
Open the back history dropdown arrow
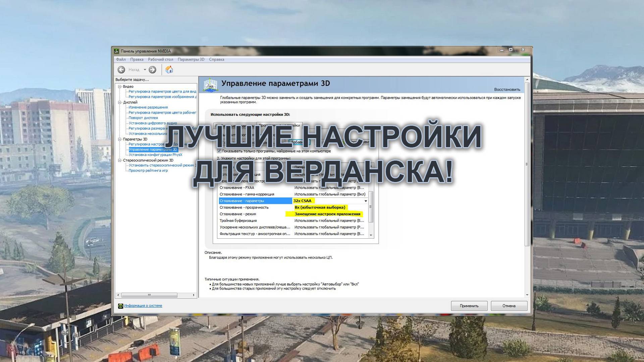coord(145,70)
